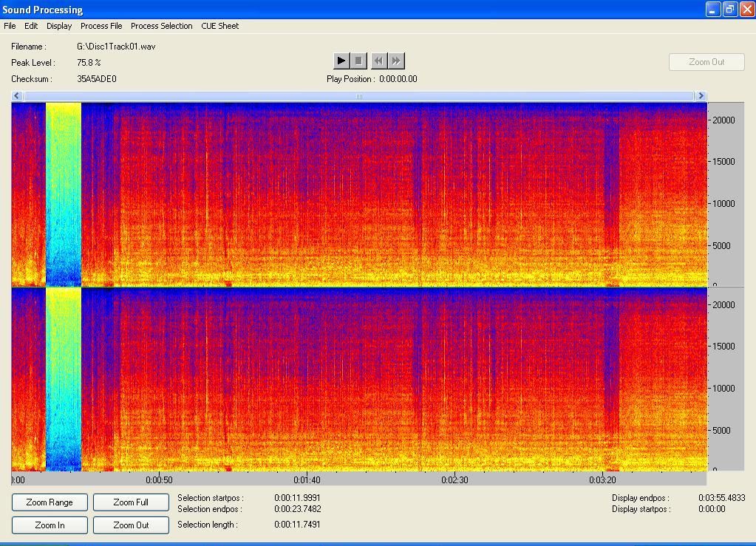Open the Process File menu

[101, 26]
